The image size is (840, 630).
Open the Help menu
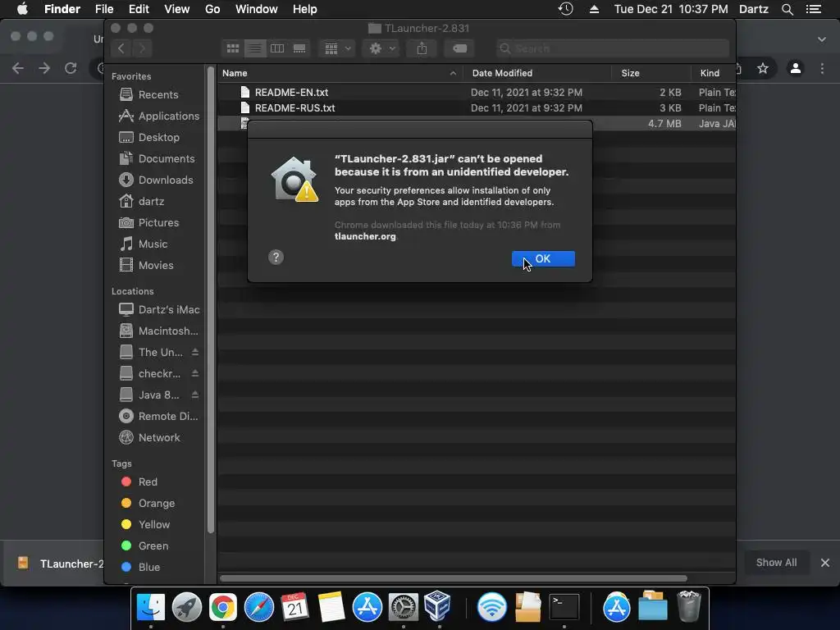pos(305,9)
